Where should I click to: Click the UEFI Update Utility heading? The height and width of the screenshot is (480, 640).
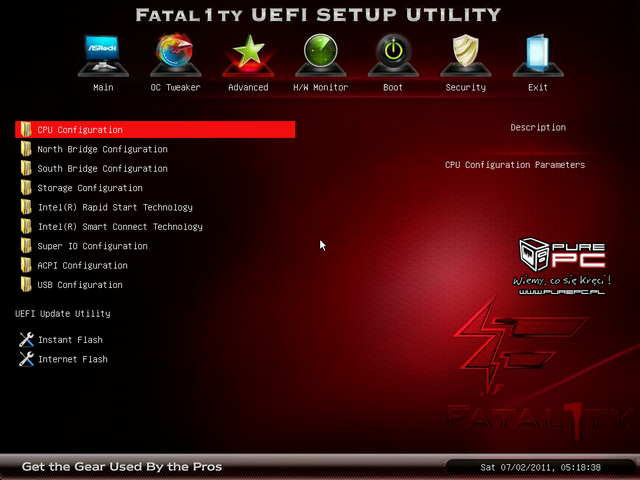63,313
